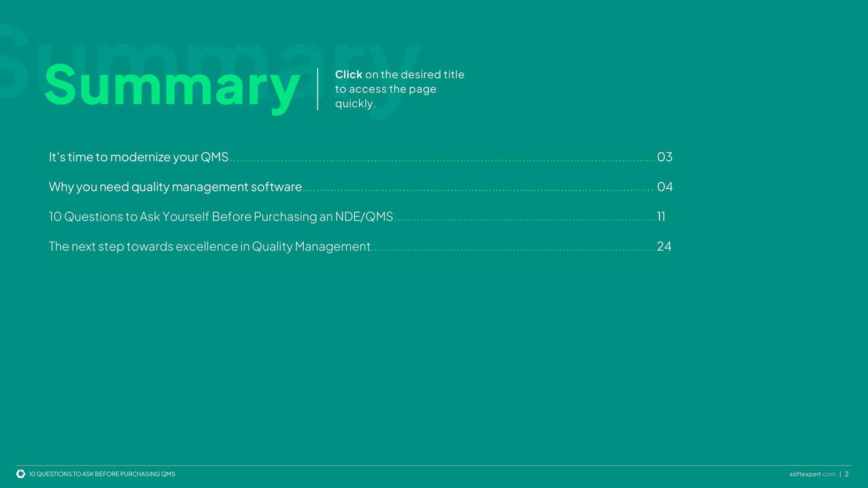Click footer text "10 Questions to Ask Before Purchasing QMS"
Image resolution: width=868 pixels, height=488 pixels.
point(102,474)
